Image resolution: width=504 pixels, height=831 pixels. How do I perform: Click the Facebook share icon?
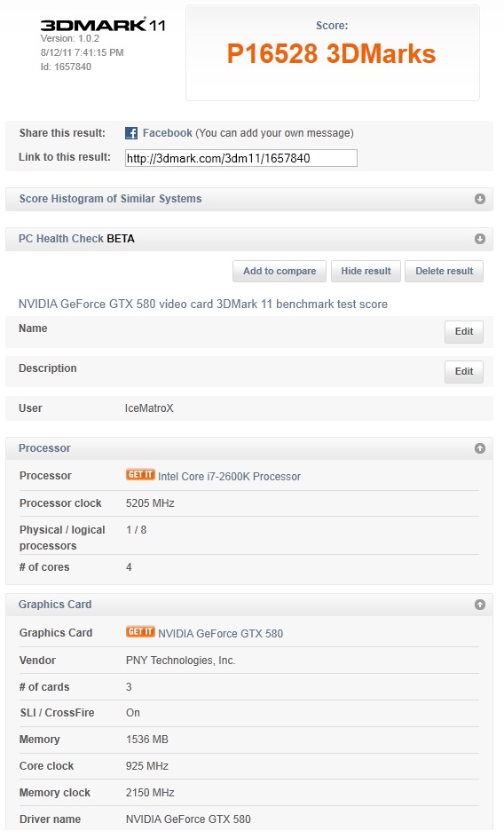pyautogui.click(x=131, y=133)
